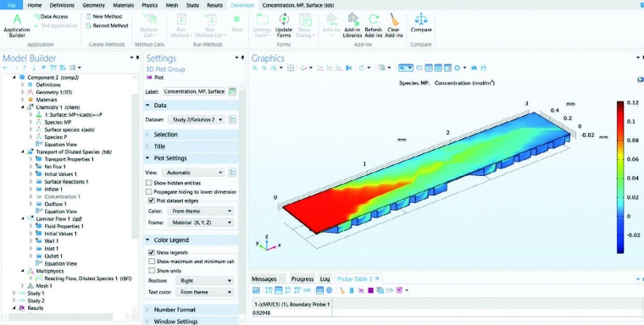Click the Compare scales icon
The width and height of the screenshot is (644, 325).
click(x=421, y=19)
